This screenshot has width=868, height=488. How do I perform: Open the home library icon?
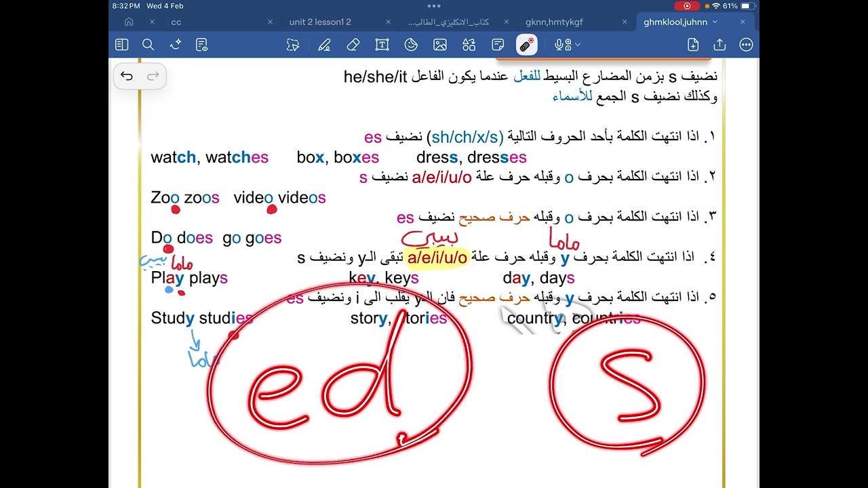click(x=129, y=22)
